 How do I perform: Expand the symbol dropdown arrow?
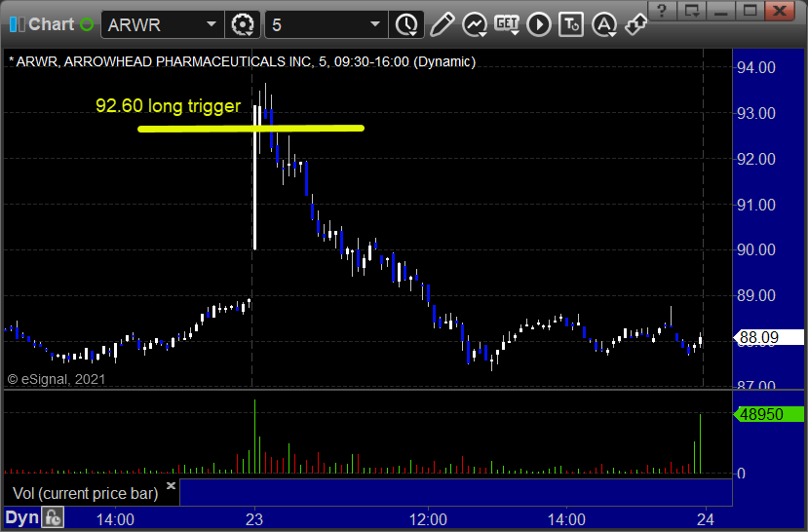point(212,24)
